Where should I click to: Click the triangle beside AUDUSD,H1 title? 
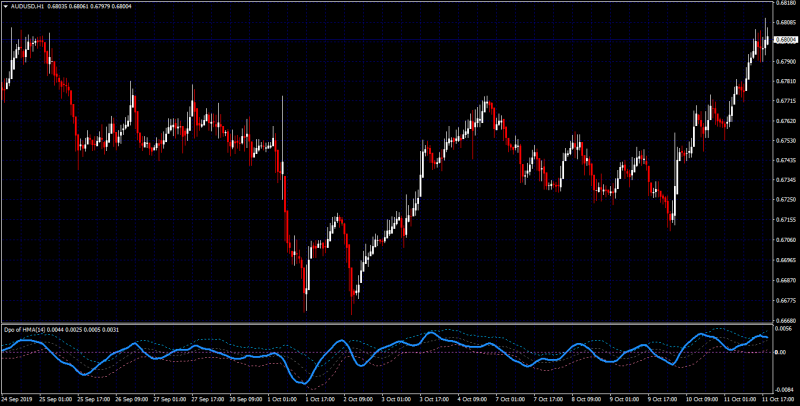(6, 7)
